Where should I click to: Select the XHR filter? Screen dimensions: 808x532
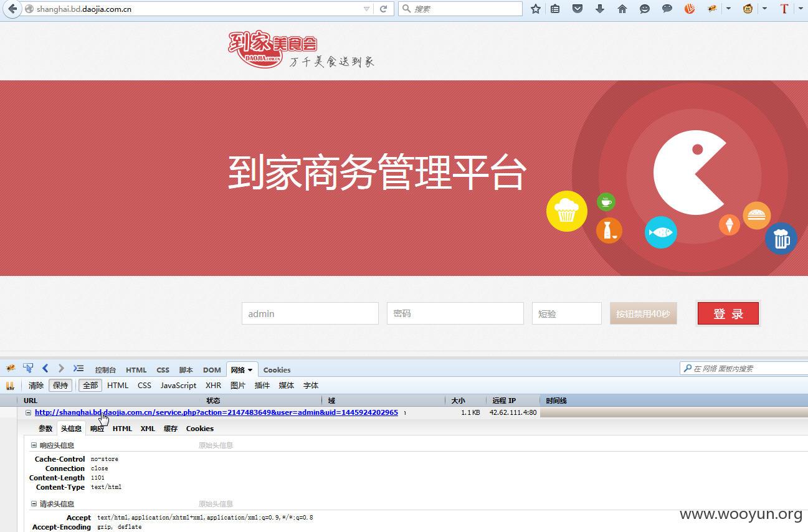coord(213,385)
